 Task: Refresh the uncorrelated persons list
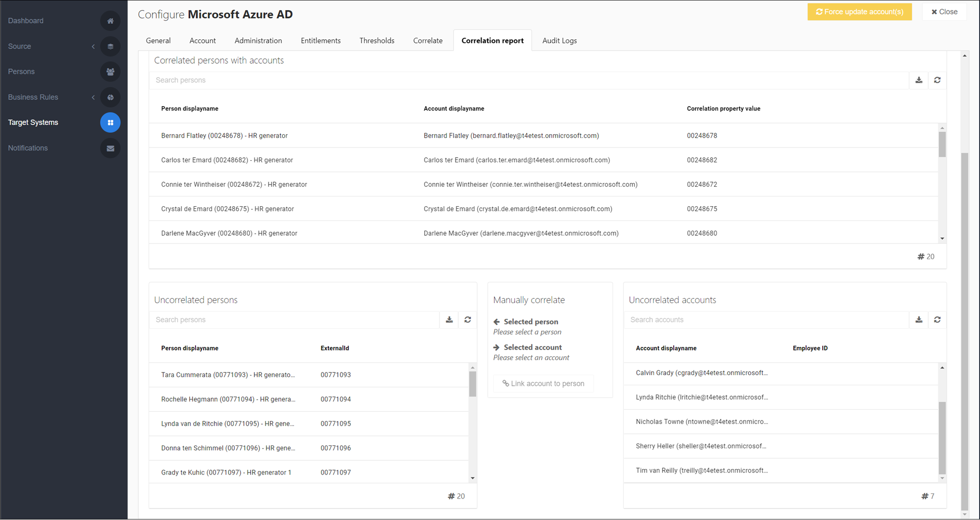click(468, 320)
